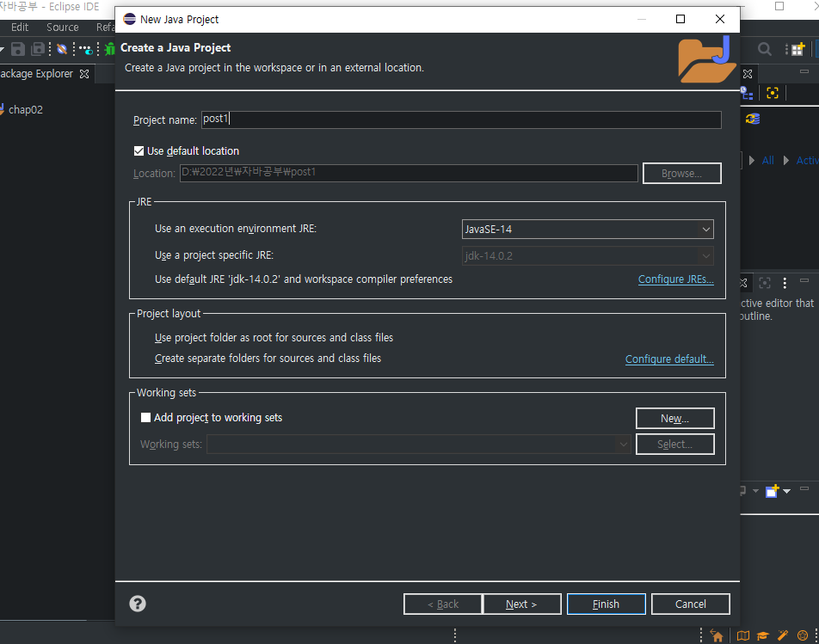819x644 pixels.
Task: Click the Browse... button
Action: tap(681, 174)
